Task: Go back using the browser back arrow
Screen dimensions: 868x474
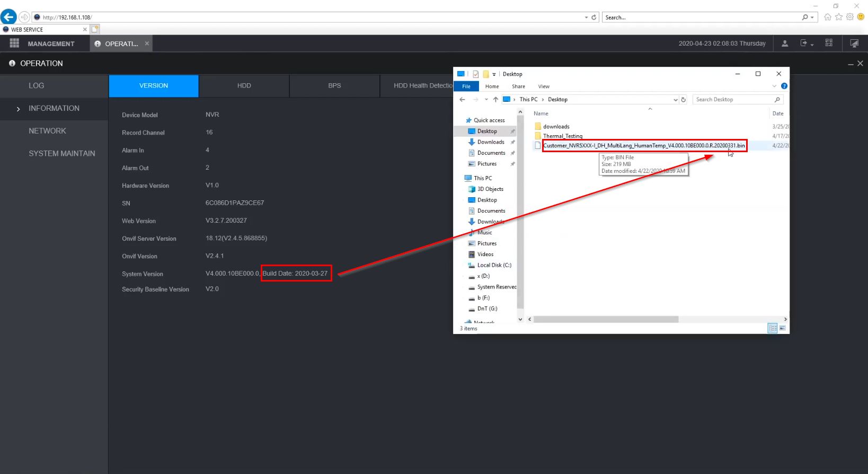Action: coord(8,17)
